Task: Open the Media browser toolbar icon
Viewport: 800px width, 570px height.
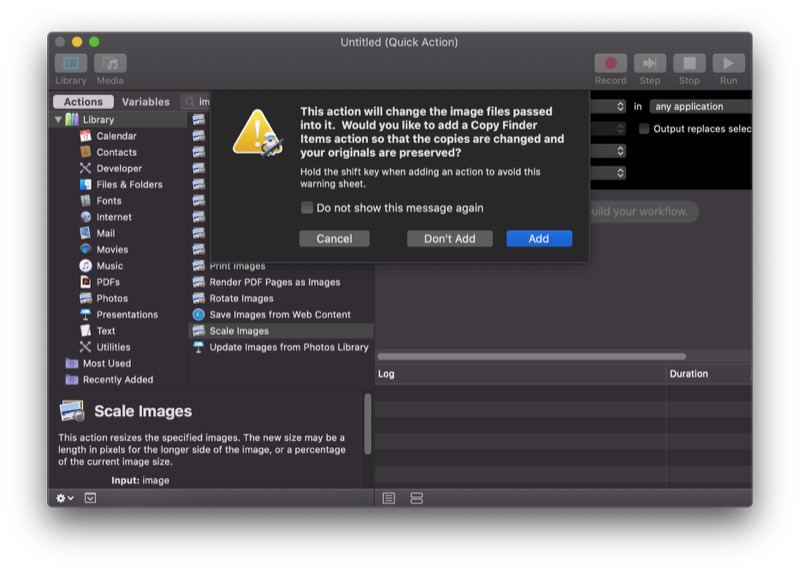Action: click(110, 63)
